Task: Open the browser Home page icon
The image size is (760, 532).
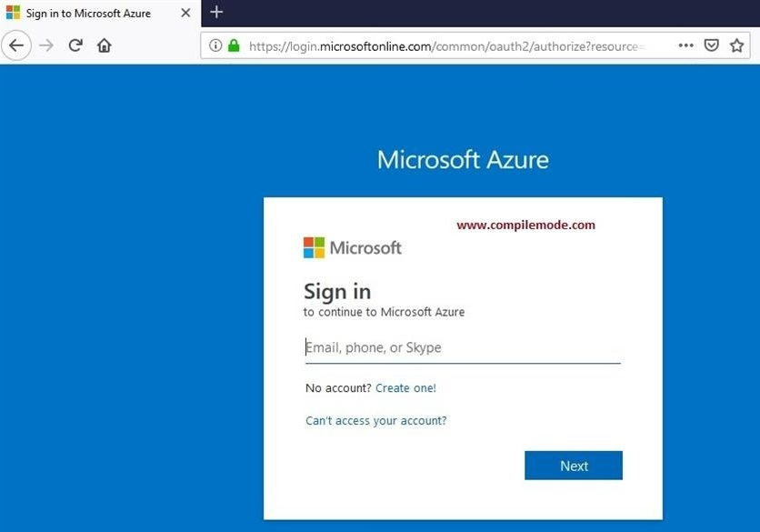Action: click(x=104, y=45)
